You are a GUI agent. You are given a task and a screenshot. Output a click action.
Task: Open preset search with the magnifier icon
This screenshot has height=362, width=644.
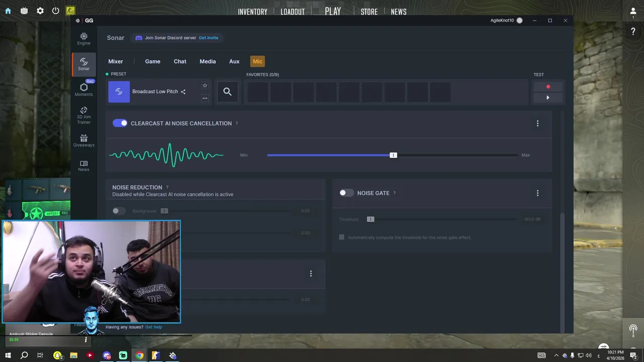[227, 92]
